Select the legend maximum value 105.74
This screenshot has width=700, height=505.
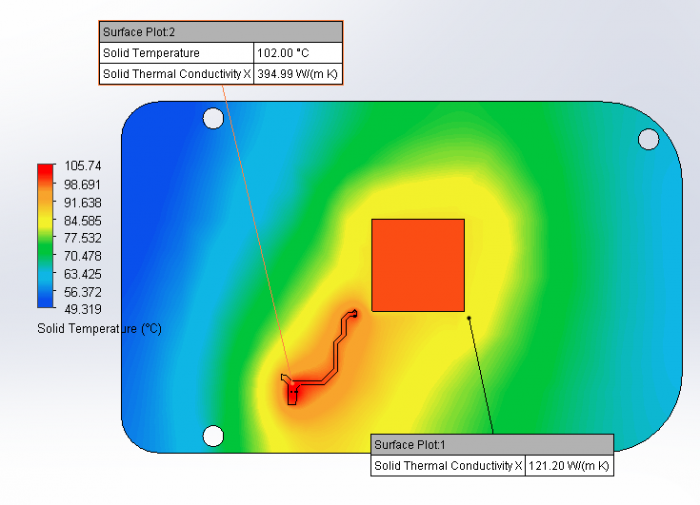point(82,166)
